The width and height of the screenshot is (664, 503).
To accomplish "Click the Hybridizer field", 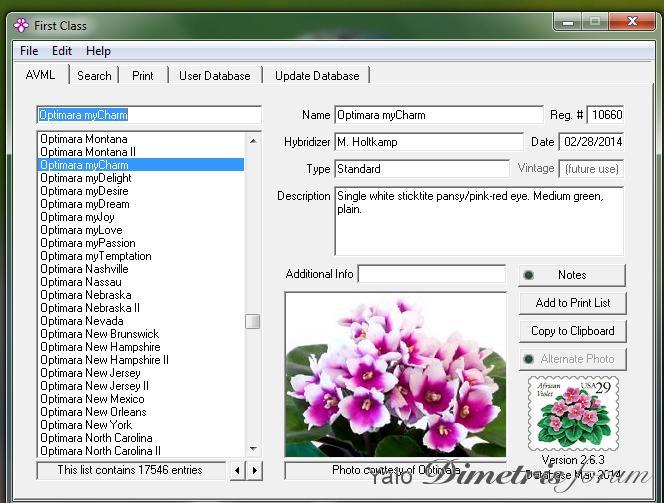I will (429, 142).
